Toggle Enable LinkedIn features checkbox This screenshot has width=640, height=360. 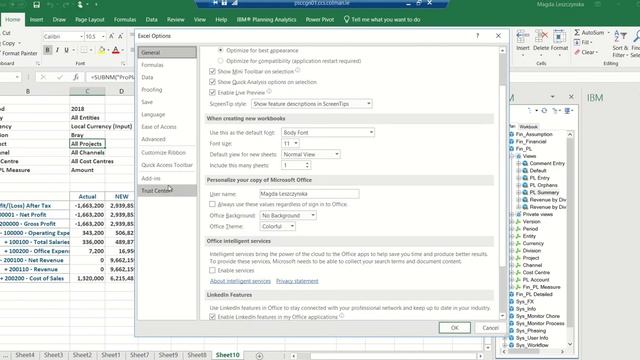(x=212, y=317)
